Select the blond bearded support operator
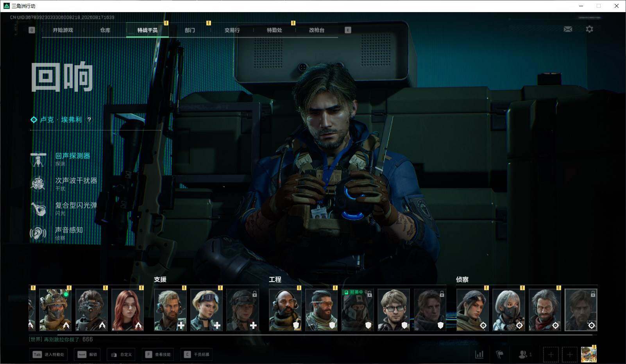Image resolution: width=626 pixels, height=364 pixels. click(170, 310)
